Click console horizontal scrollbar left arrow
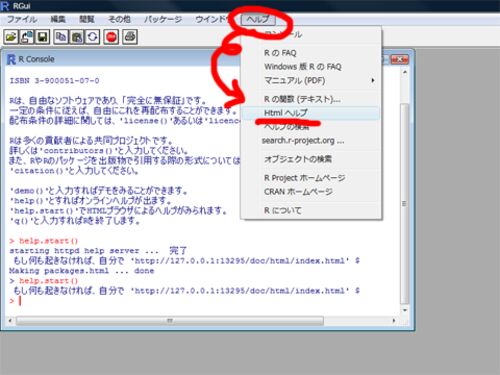Viewport: 500px width, 375px height. click(10, 321)
